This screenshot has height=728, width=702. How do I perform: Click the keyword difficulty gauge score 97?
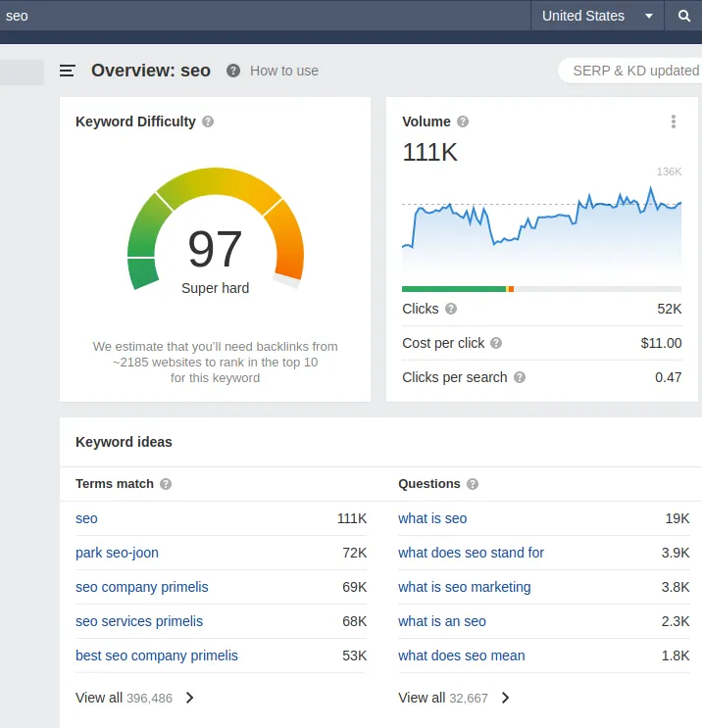pyautogui.click(x=215, y=249)
